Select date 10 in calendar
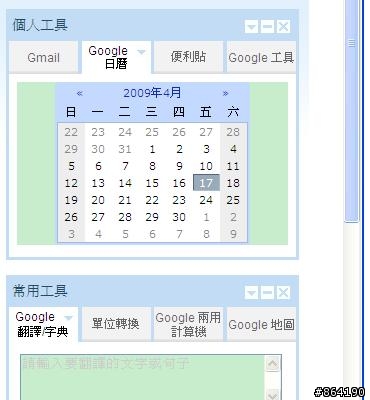Screen dimensions: 370x400 [206, 166]
